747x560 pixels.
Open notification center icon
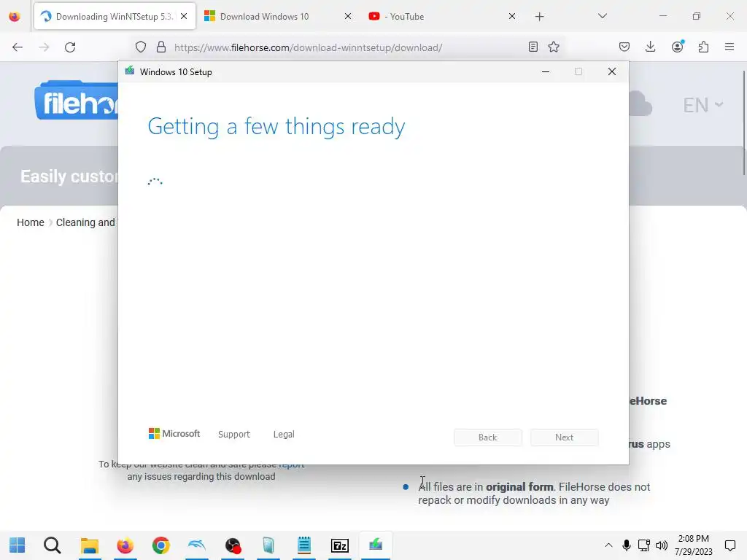tap(729, 545)
